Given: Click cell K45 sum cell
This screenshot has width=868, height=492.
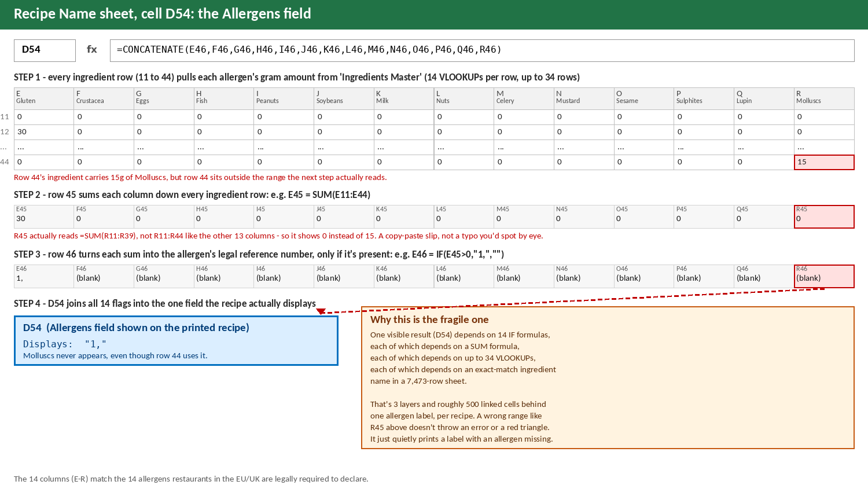Looking at the screenshot, I should pyautogui.click(x=404, y=216).
